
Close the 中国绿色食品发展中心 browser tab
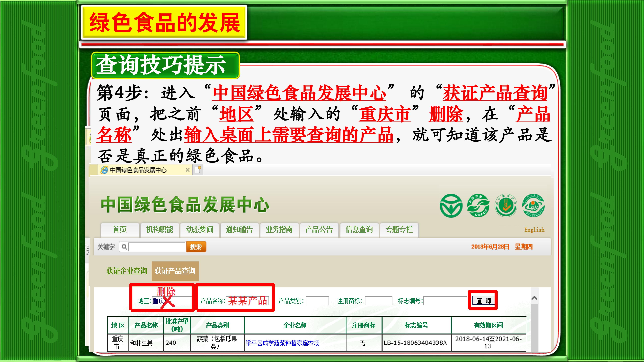click(x=187, y=170)
